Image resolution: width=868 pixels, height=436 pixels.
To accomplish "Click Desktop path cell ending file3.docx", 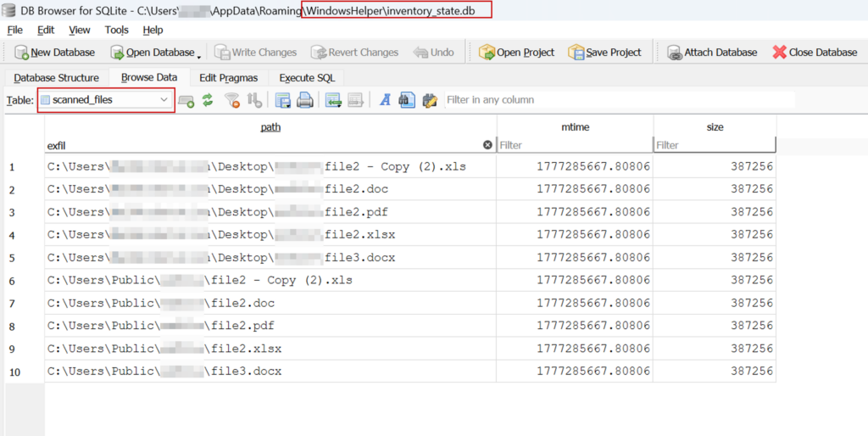I will coord(270,258).
